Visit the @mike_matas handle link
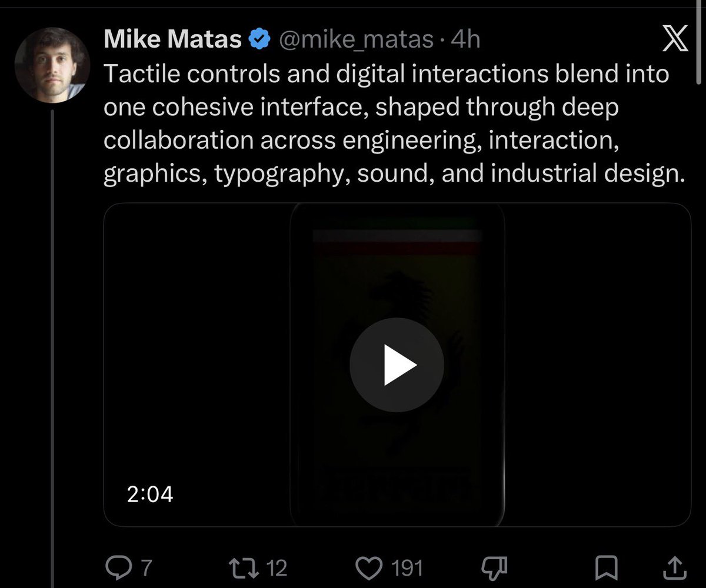Screen dimensions: 706x588 tap(355, 40)
